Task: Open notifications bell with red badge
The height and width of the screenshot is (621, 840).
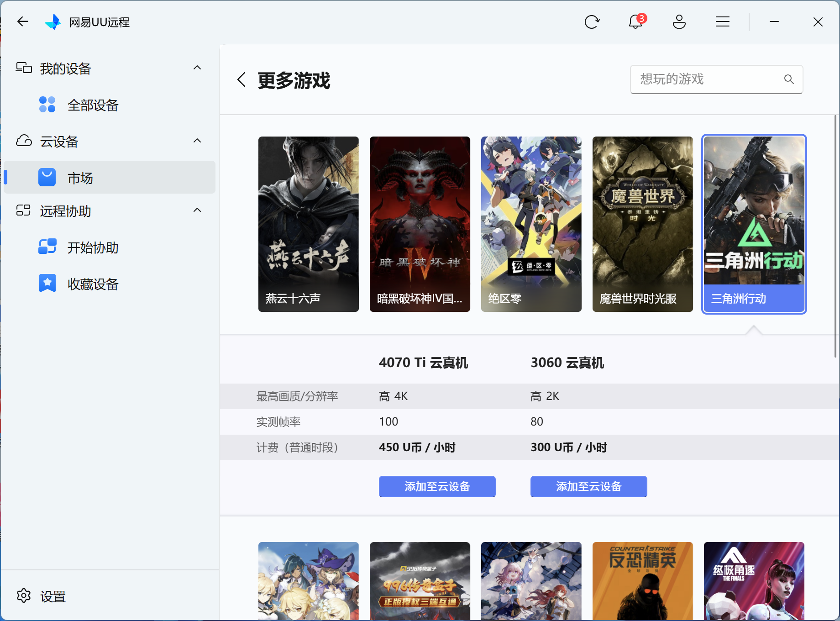Action: click(x=636, y=21)
